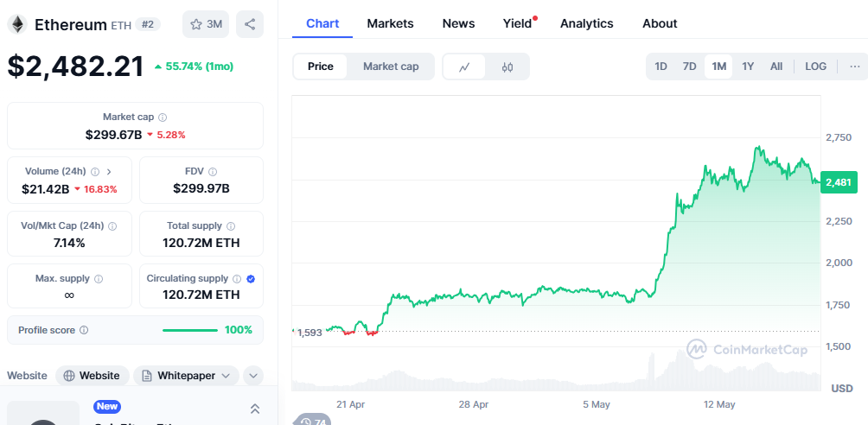The image size is (868, 425).
Task: Switch to the Analytics tab
Action: click(586, 23)
